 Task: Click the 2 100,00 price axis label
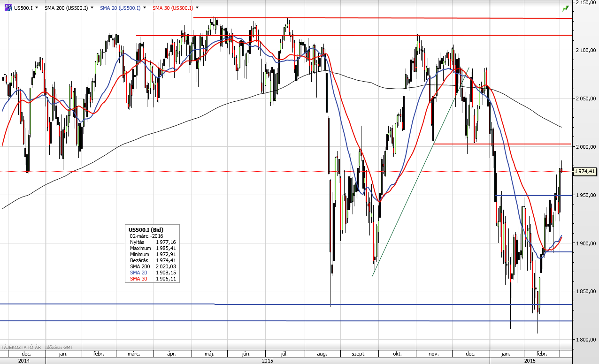pos(586,50)
